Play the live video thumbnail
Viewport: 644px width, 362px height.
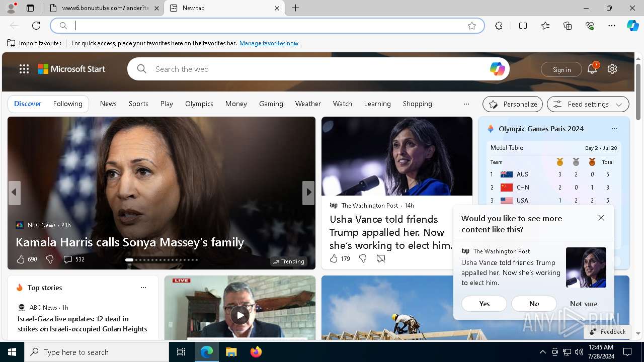pyautogui.click(x=240, y=315)
